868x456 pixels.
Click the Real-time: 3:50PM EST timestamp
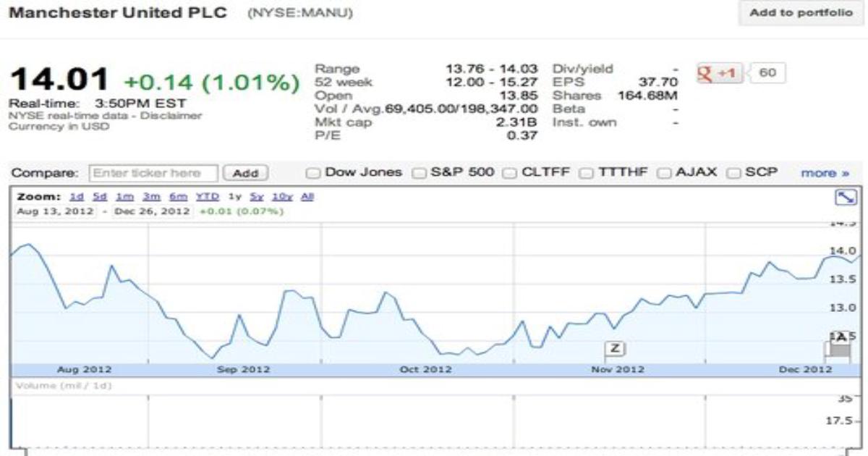97,104
